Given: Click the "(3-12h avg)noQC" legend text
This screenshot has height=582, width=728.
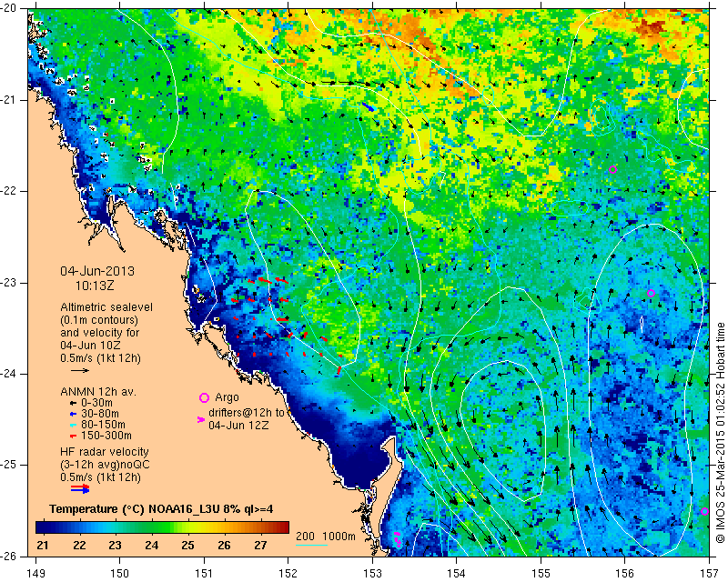Looking at the screenshot, I should (105, 465).
